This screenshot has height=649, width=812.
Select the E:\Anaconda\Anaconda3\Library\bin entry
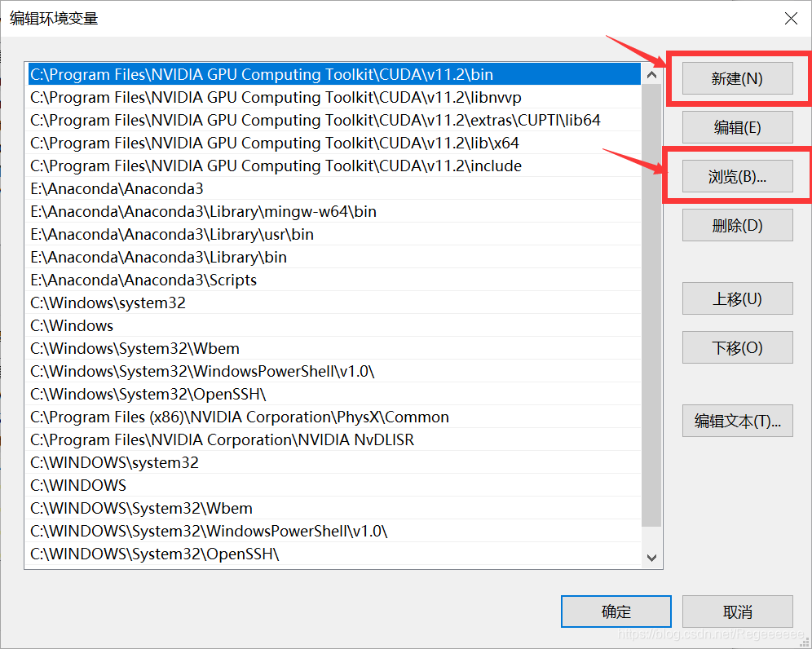334,256
